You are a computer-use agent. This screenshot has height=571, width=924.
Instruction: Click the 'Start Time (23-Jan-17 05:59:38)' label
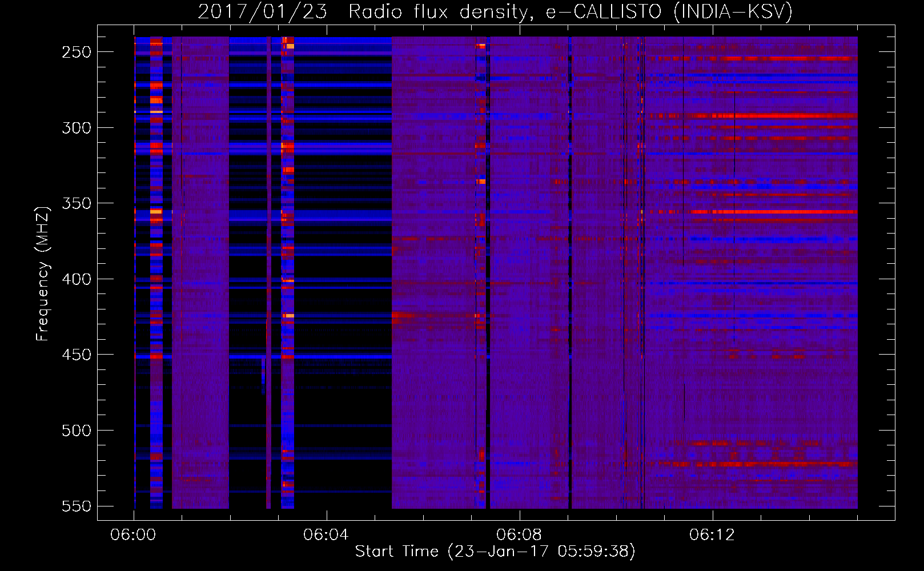coord(495,552)
